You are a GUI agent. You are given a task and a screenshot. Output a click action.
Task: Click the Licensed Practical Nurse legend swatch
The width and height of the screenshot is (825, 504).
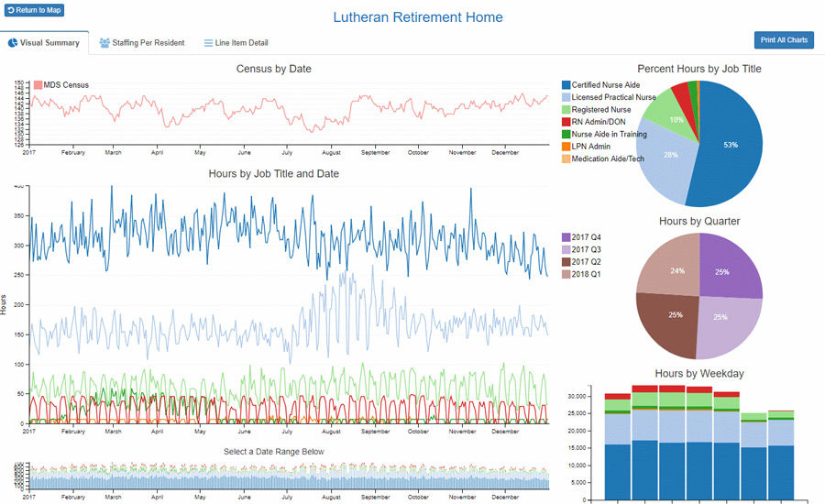[566, 97]
